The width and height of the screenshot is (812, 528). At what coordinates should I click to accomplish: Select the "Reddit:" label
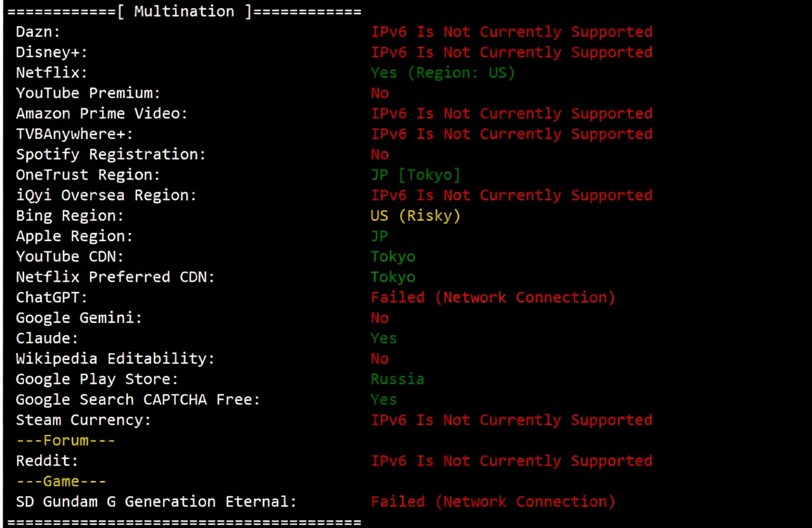pos(48,461)
